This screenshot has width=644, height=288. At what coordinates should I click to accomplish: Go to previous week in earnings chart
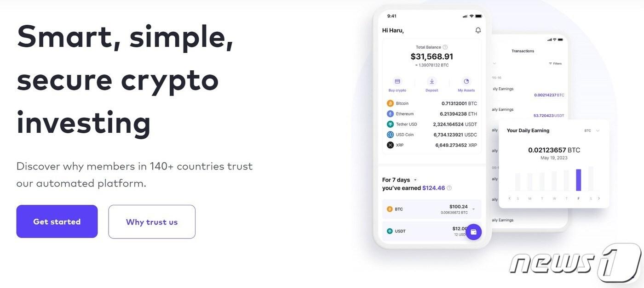(x=509, y=198)
